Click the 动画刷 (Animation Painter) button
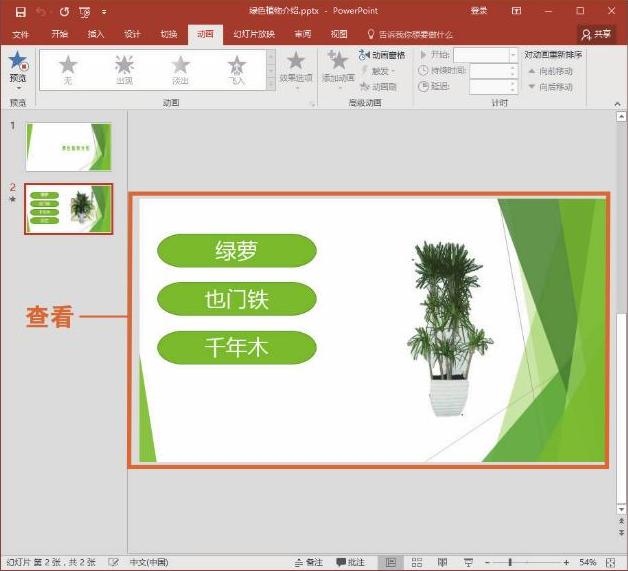The image size is (628, 571). 379,86
